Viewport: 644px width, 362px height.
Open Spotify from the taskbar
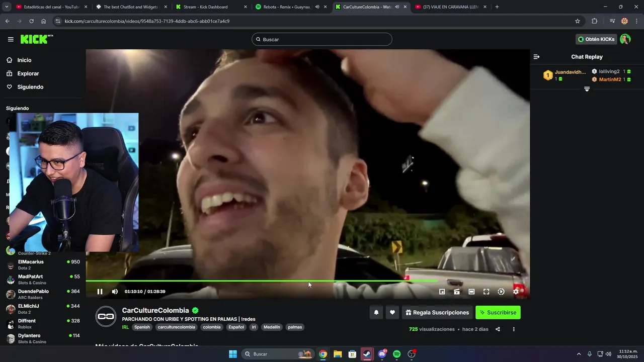point(396,354)
